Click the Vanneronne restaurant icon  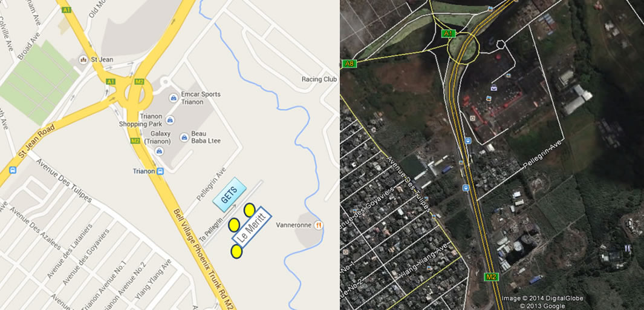(x=318, y=225)
